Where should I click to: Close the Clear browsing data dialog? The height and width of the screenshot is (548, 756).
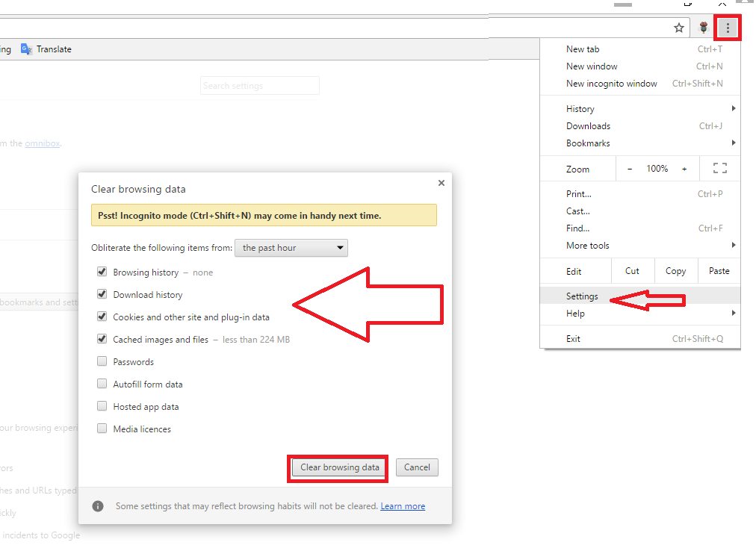(441, 182)
